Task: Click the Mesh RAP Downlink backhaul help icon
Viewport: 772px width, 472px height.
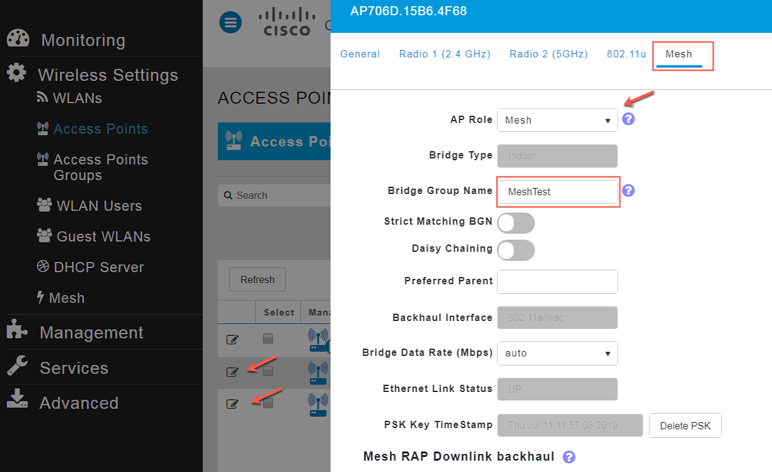Action: point(569,457)
